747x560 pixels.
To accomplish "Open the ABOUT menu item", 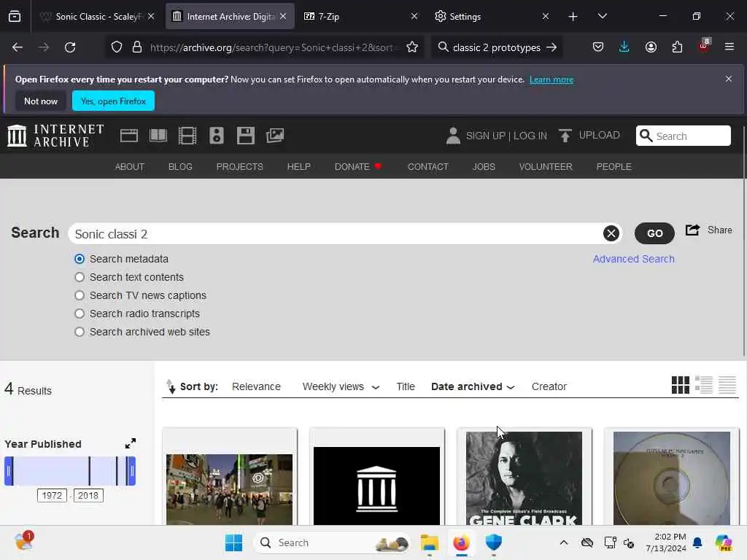I will click(x=130, y=167).
